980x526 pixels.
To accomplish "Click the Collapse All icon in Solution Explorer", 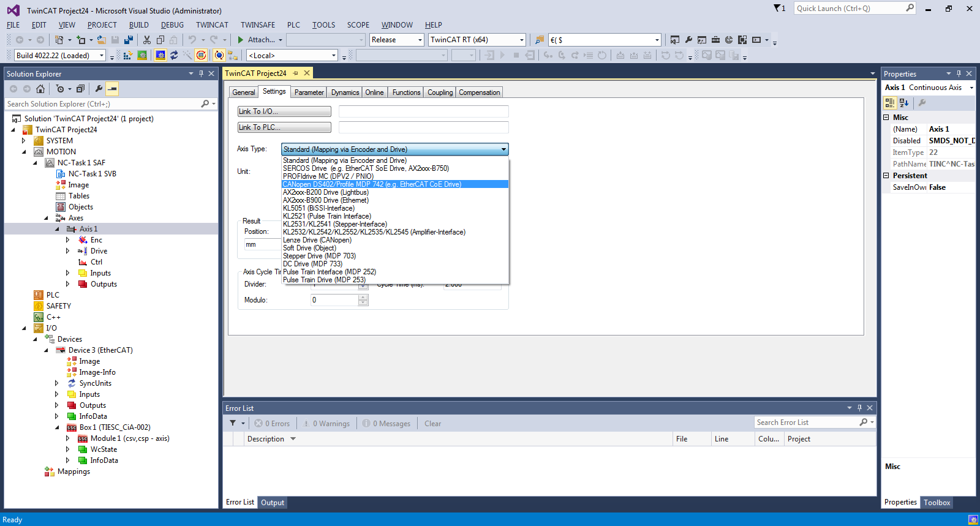I will (x=80, y=89).
